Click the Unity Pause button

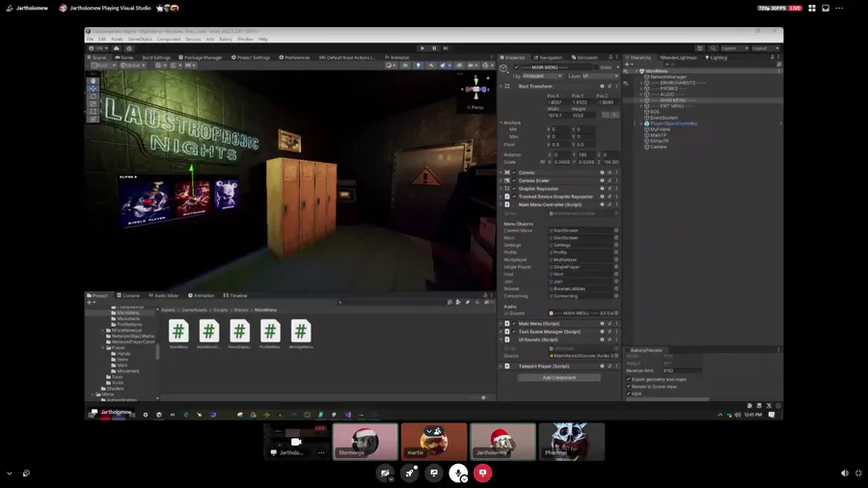pos(434,48)
